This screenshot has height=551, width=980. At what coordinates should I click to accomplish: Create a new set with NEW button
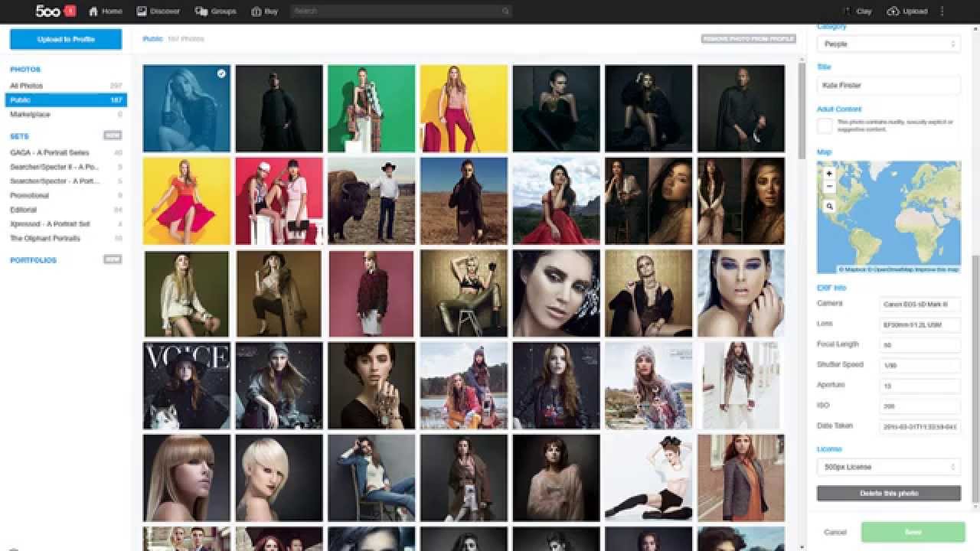[112, 135]
